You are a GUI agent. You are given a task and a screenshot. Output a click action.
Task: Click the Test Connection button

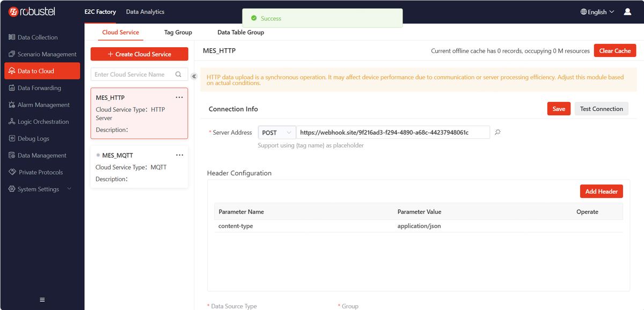(x=601, y=109)
